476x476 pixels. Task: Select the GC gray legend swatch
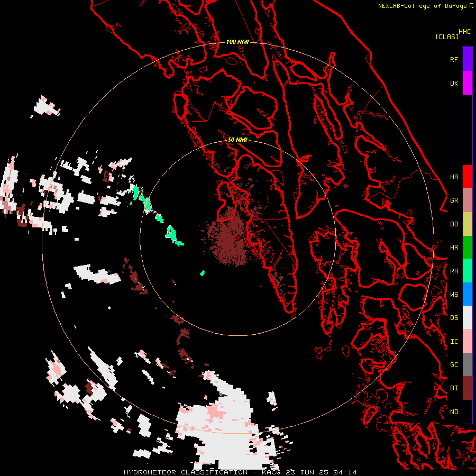(467, 364)
